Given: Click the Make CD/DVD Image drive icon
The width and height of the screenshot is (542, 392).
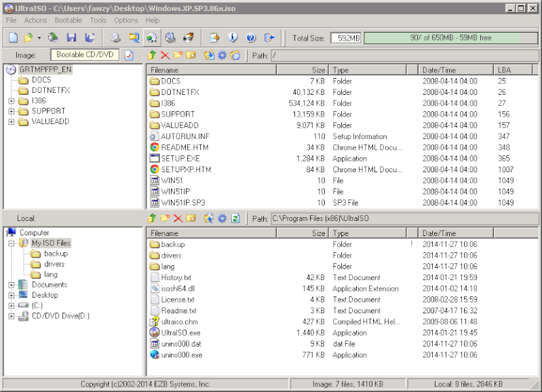Looking at the screenshot, I should point(116,38).
